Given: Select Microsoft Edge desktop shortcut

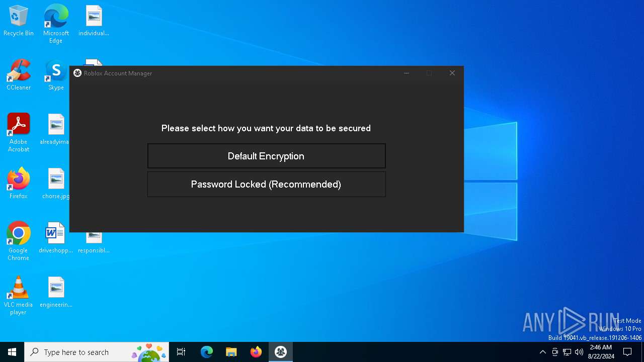Looking at the screenshot, I should click(56, 24).
